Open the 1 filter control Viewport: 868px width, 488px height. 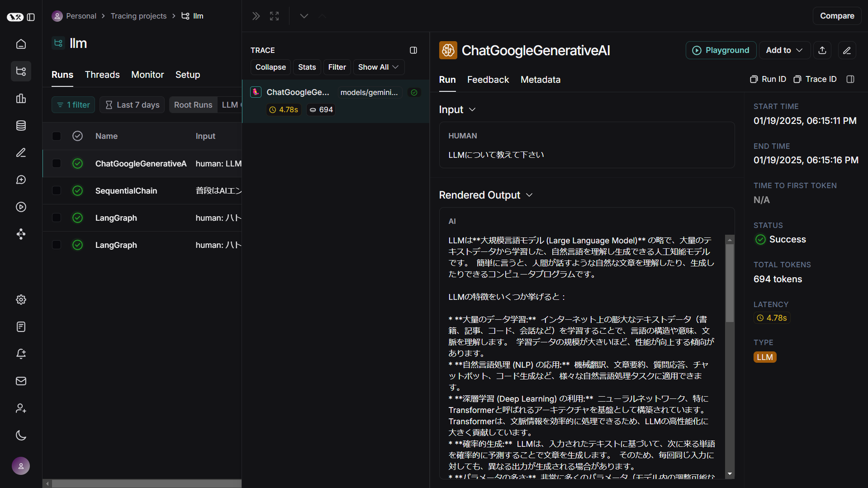point(73,105)
